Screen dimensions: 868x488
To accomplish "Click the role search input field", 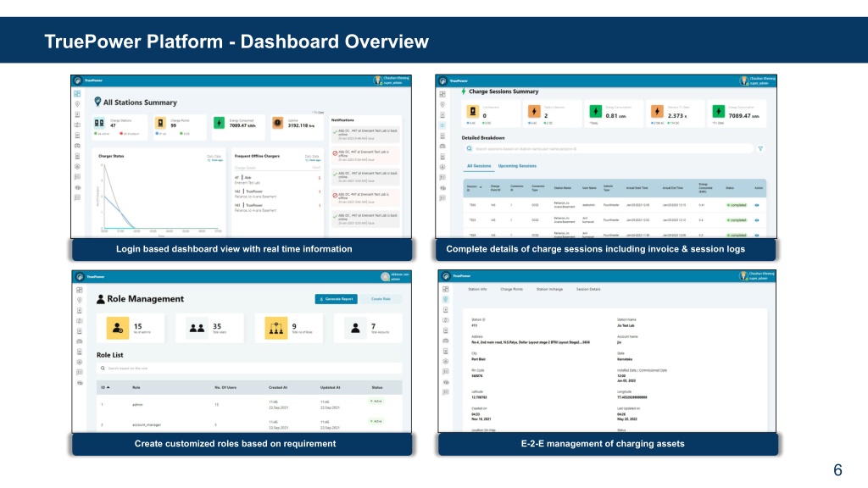I will point(249,368).
